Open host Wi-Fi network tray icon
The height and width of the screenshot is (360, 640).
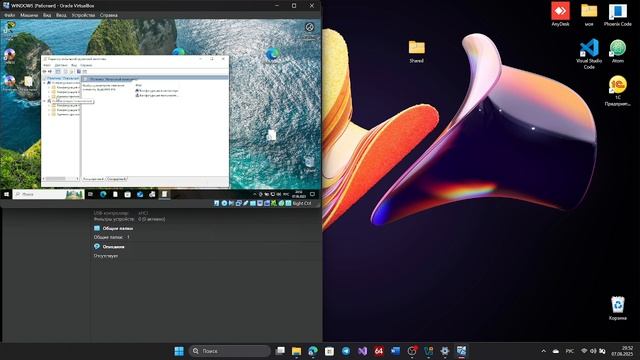tap(584, 351)
